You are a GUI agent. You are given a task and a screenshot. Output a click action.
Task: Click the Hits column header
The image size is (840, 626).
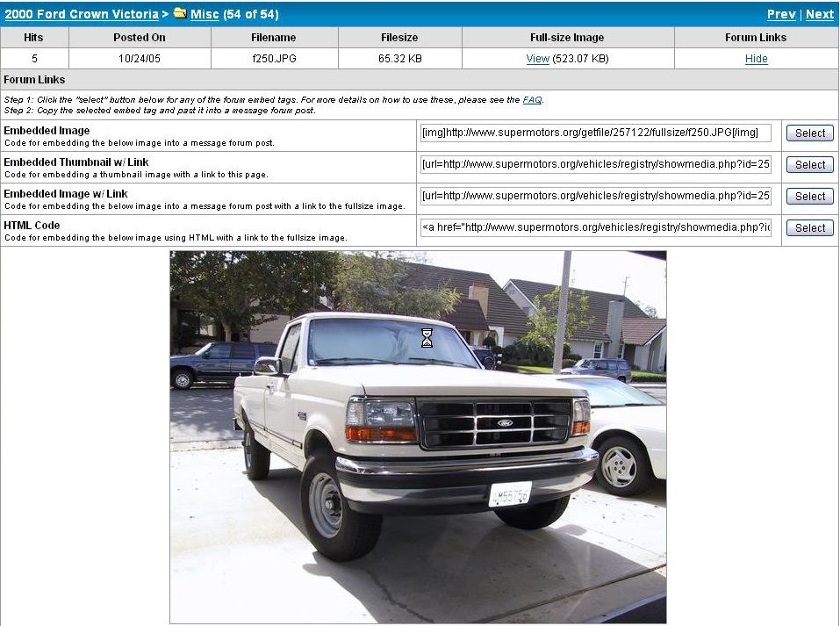[x=33, y=38]
